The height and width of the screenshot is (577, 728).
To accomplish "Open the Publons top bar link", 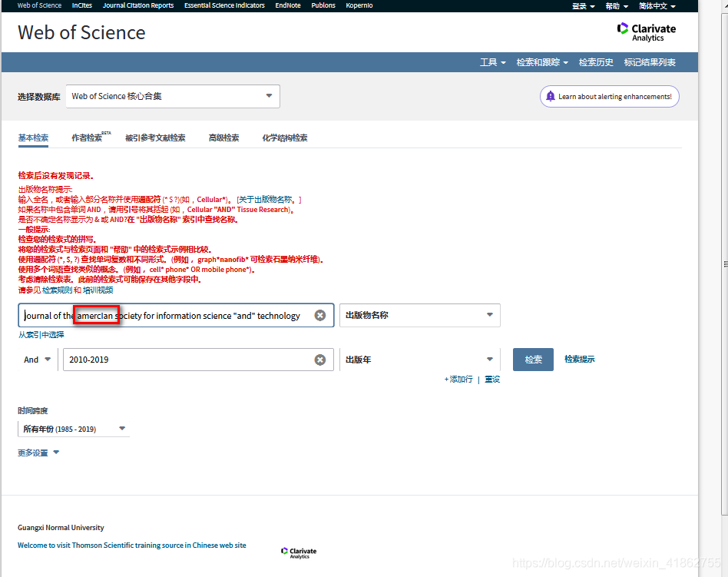I will point(323,5).
